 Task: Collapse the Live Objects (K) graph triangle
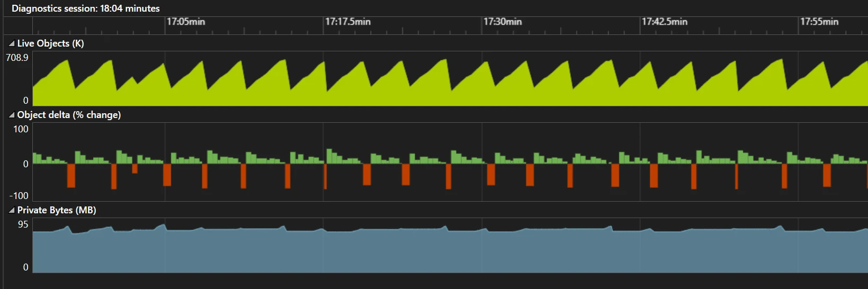12,44
